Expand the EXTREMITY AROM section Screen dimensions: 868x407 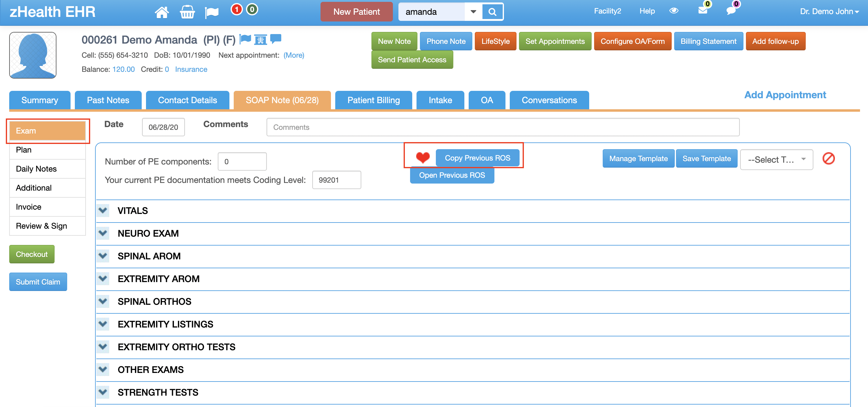pyautogui.click(x=103, y=278)
